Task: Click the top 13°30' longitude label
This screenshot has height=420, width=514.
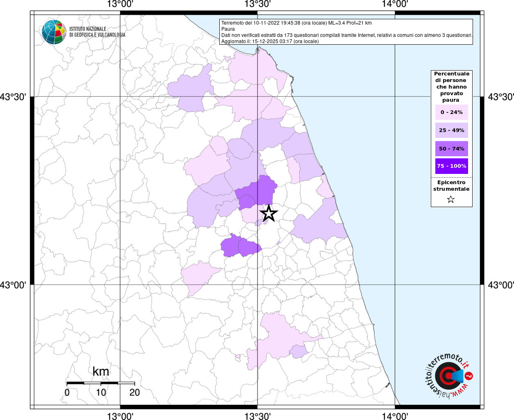Action: pyautogui.click(x=257, y=5)
